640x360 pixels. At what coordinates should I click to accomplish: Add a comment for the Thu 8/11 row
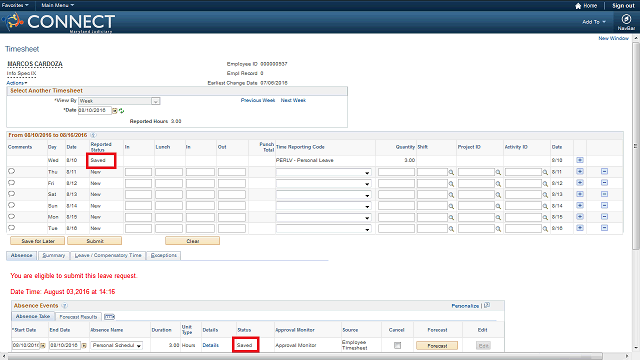point(11,171)
